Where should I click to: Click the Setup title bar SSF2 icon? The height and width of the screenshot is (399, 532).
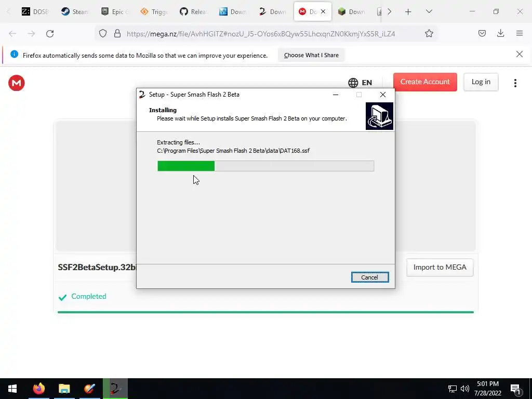click(x=142, y=95)
